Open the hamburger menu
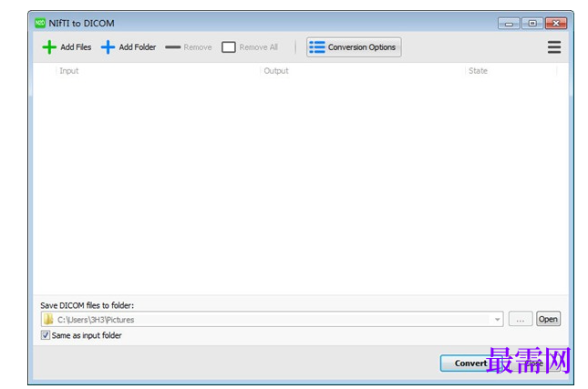Screen dimensions: 588x389 coord(554,47)
